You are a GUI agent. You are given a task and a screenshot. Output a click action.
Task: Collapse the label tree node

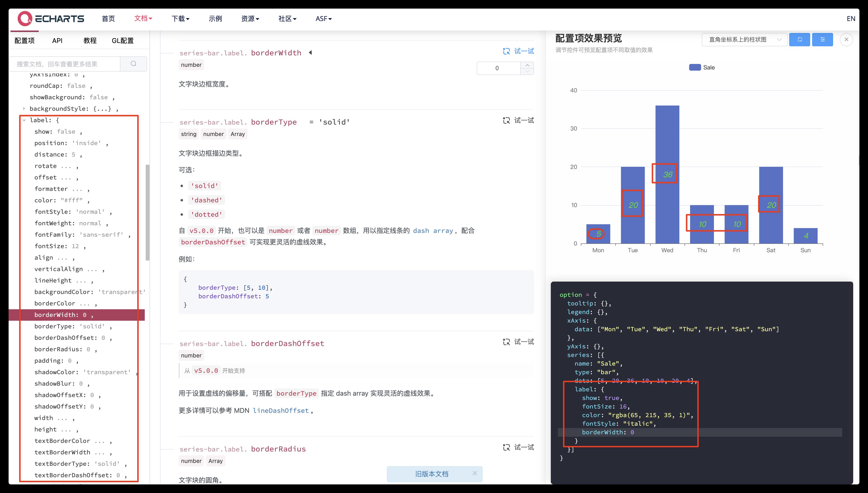pyautogui.click(x=24, y=120)
